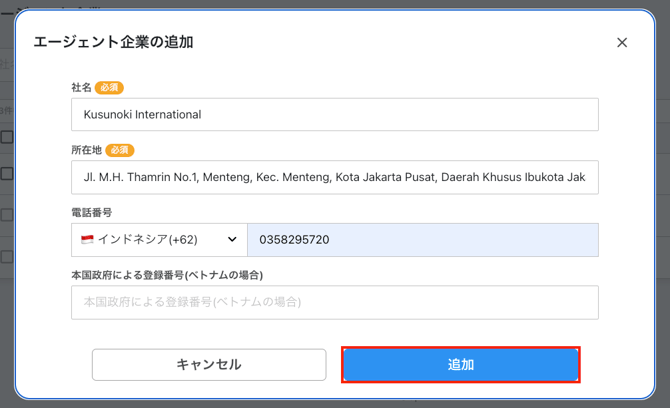Click the 必須 badge beside 所在地

120,150
